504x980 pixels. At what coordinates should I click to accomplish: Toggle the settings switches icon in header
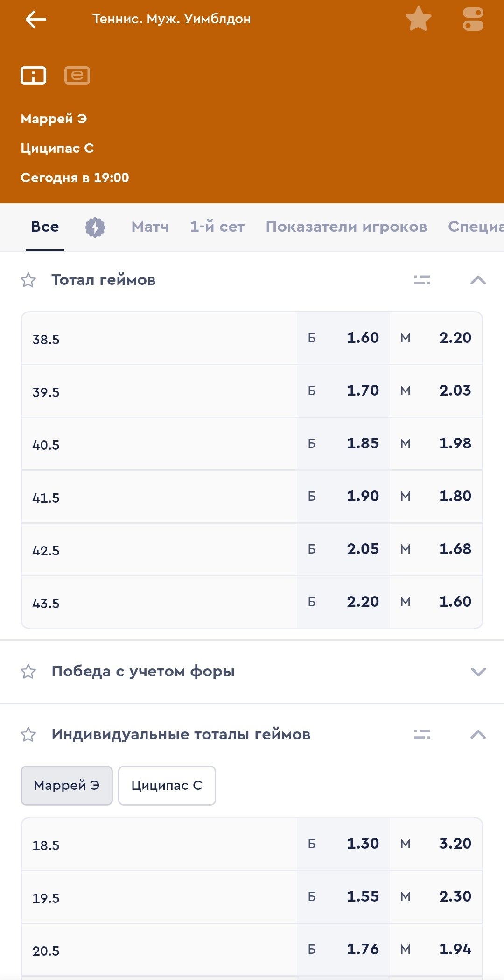click(x=473, y=19)
